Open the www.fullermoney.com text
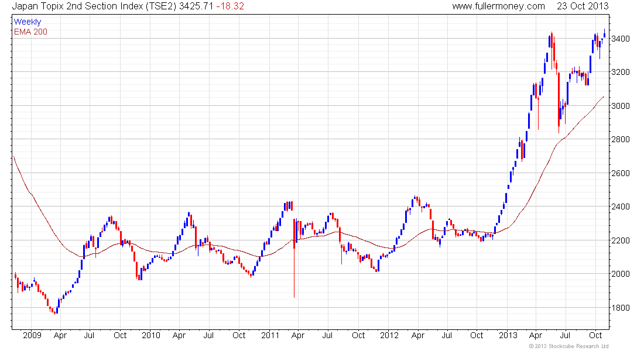This screenshot has height=351, width=644. click(x=499, y=6)
